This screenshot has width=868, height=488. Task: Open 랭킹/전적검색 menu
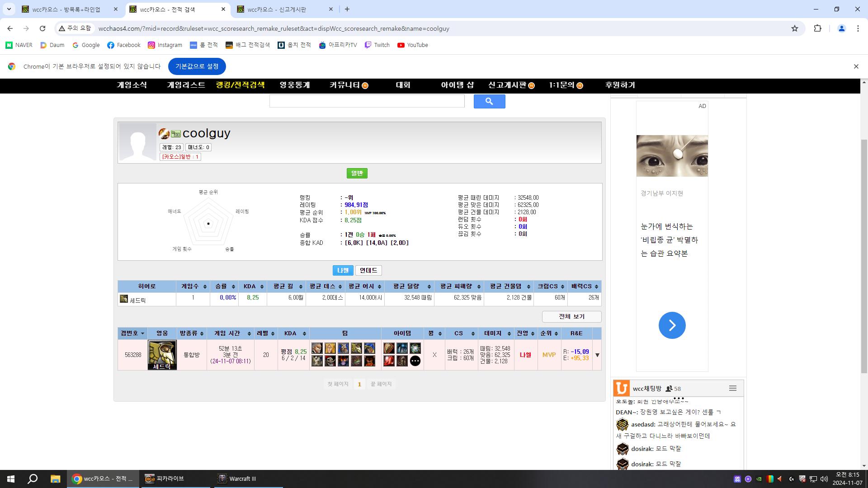click(x=240, y=85)
